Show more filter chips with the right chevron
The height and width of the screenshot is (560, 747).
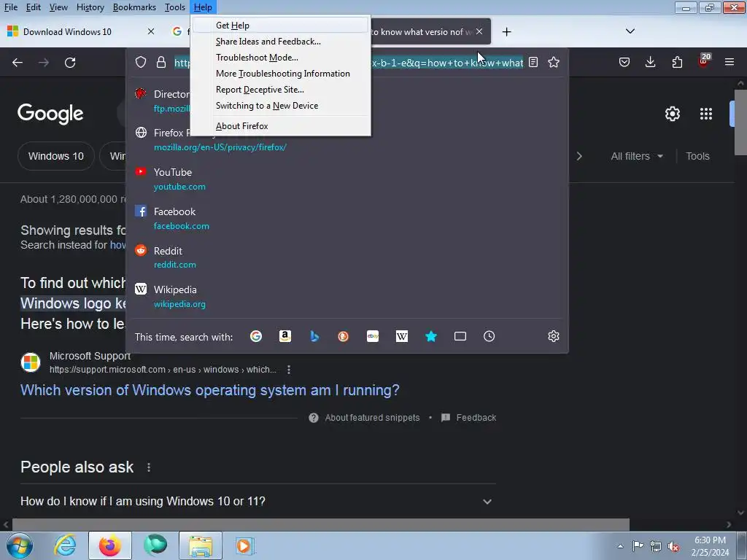pos(579,156)
